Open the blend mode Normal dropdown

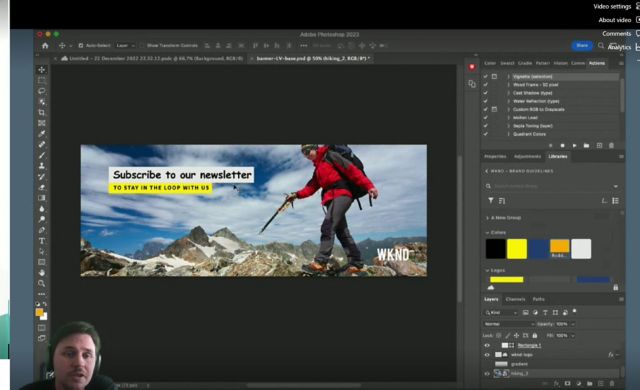pos(509,324)
